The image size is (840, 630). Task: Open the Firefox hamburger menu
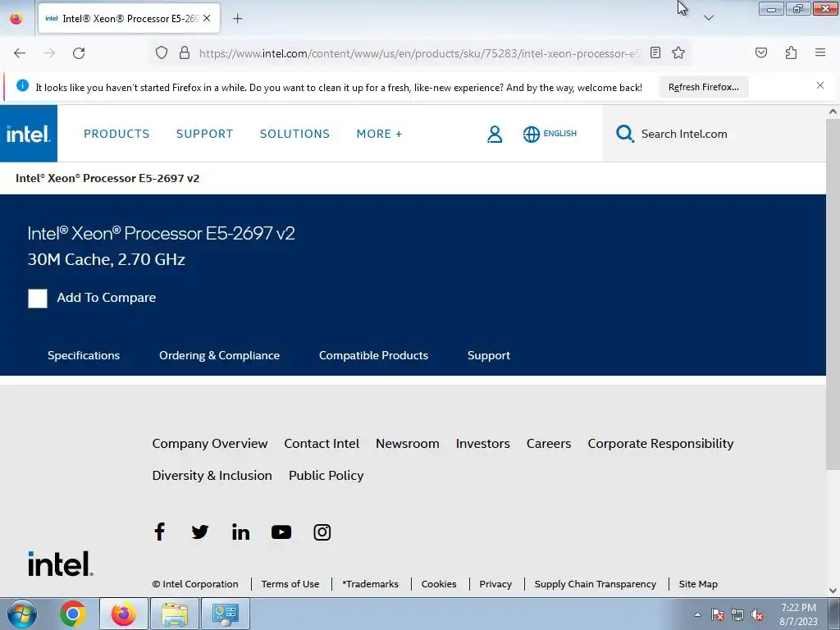(820, 52)
